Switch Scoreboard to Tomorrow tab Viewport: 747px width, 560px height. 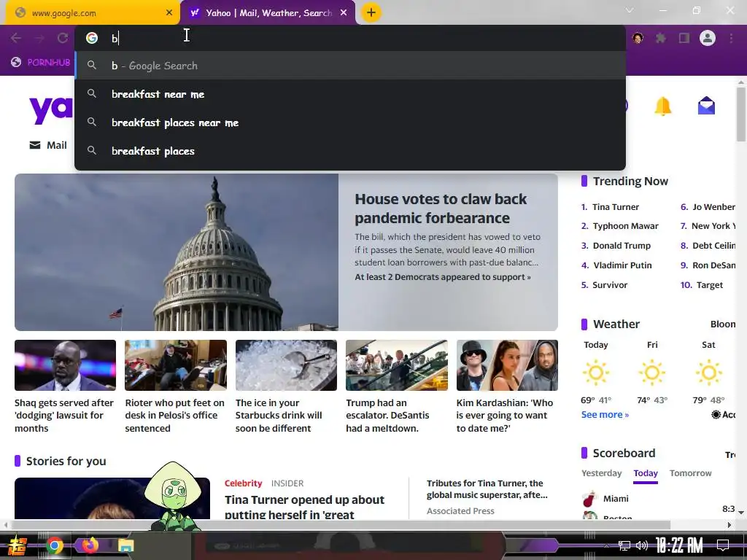pyautogui.click(x=690, y=473)
